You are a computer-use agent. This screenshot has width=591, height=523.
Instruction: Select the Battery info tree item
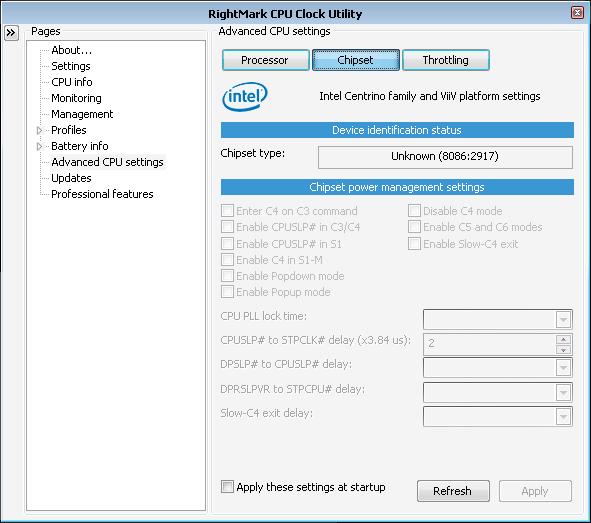click(80, 146)
